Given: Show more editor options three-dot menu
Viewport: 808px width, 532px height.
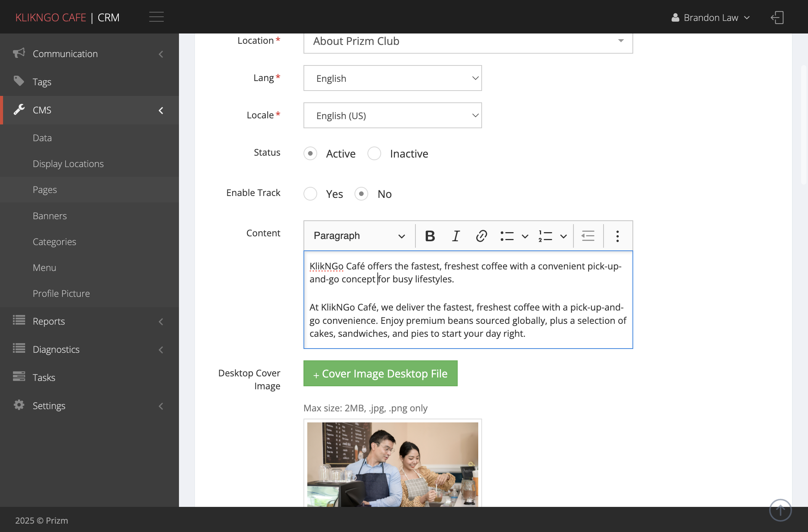Looking at the screenshot, I should (617, 236).
